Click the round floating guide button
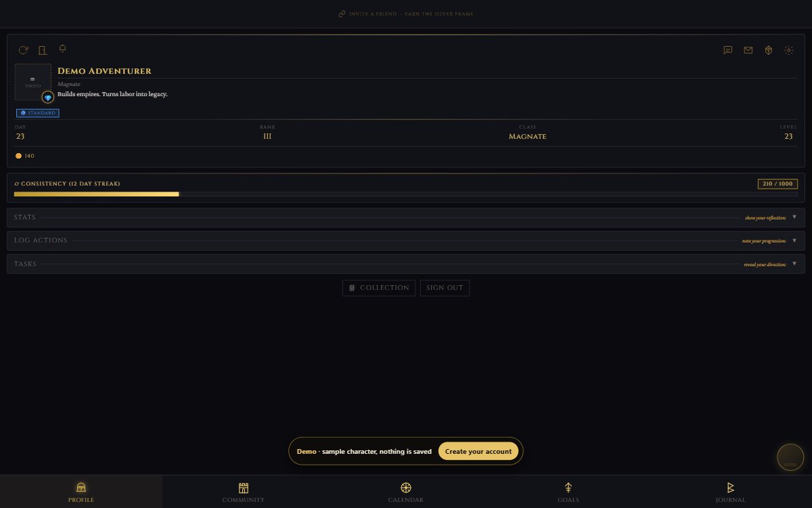This screenshot has height=508, width=812. click(790, 457)
